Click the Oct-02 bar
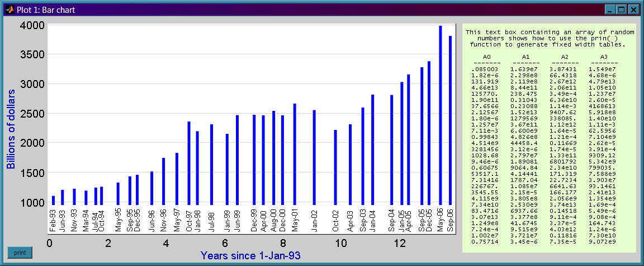The height and width of the screenshot is (266, 644). point(335,167)
